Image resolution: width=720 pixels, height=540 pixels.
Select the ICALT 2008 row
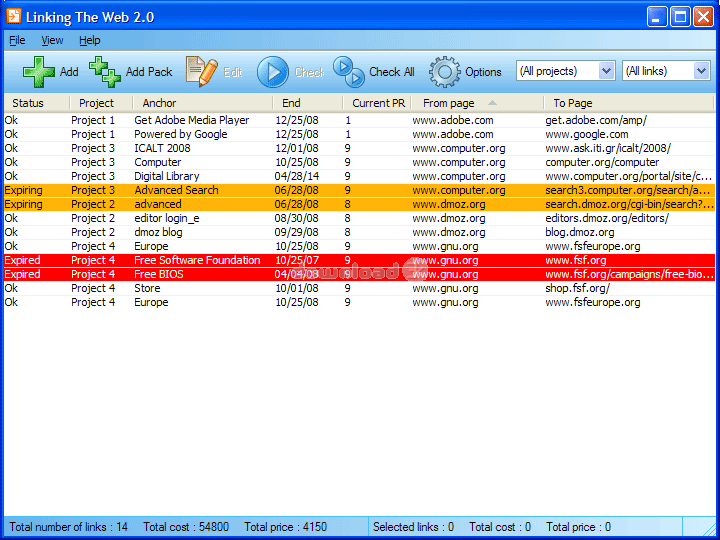[x=360, y=148]
